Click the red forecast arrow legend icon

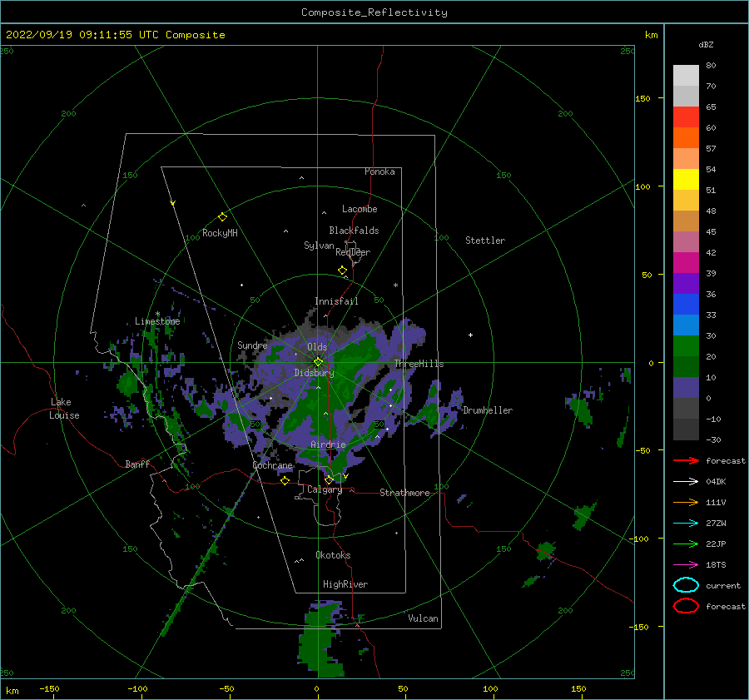[686, 460]
